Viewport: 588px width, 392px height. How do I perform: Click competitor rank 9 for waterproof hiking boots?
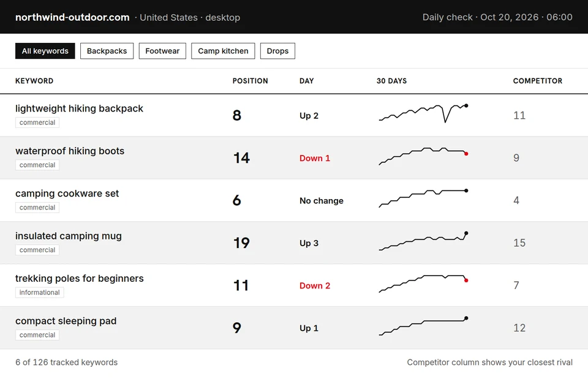516,158
